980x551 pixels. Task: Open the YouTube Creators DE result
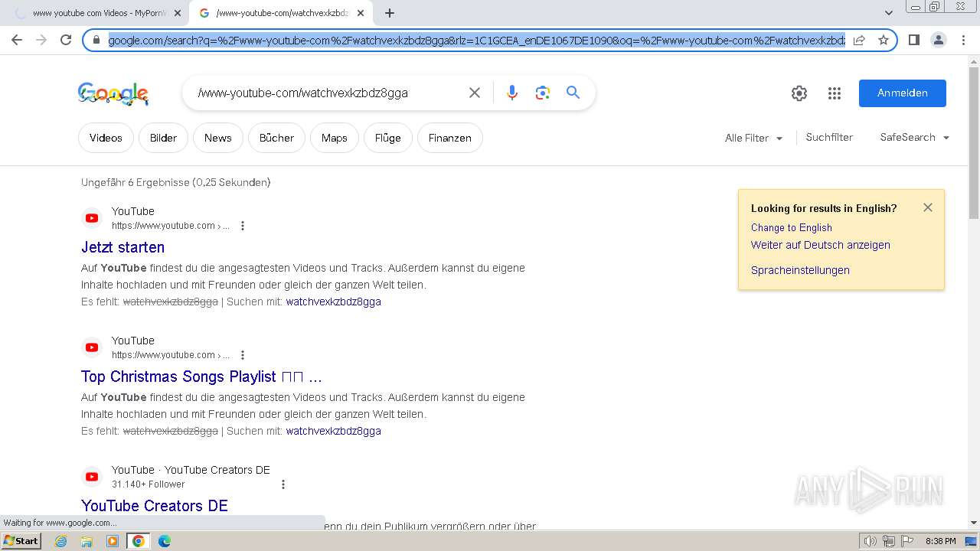(155, 506)
